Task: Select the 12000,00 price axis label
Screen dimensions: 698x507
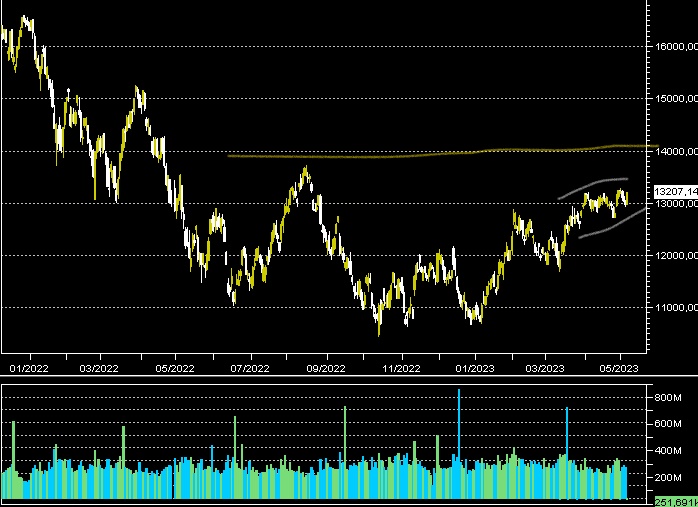Action: click(676, 256)
